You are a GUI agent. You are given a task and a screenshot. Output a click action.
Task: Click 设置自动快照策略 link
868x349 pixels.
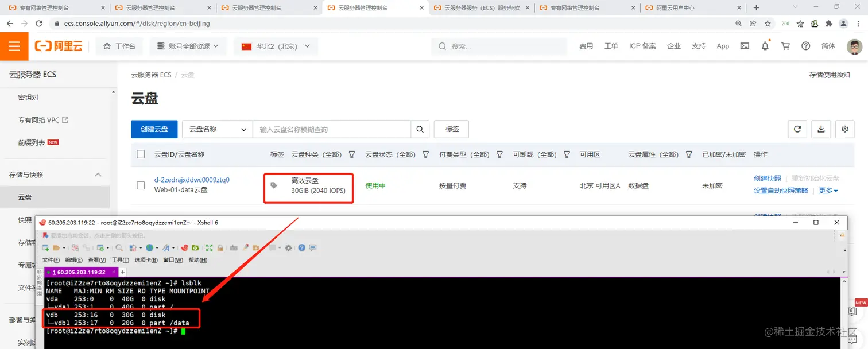click(x=781, y=191)
